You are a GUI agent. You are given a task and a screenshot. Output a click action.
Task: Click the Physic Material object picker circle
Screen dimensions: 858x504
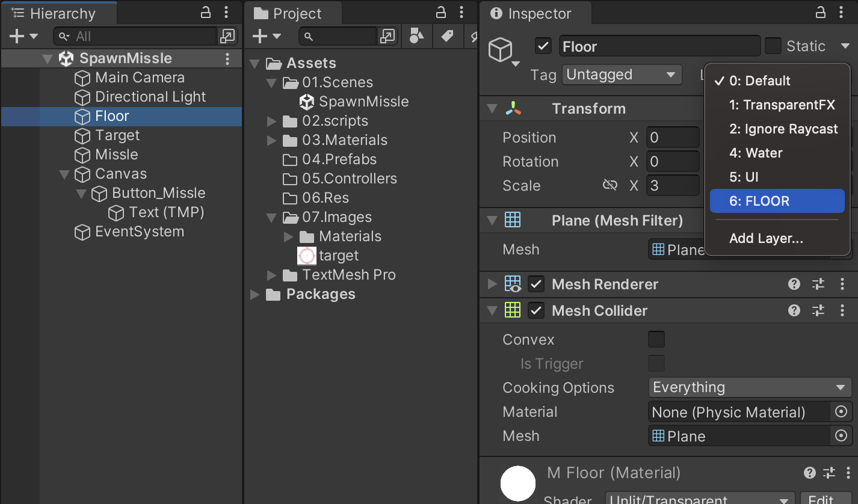(x=841, y=412)
